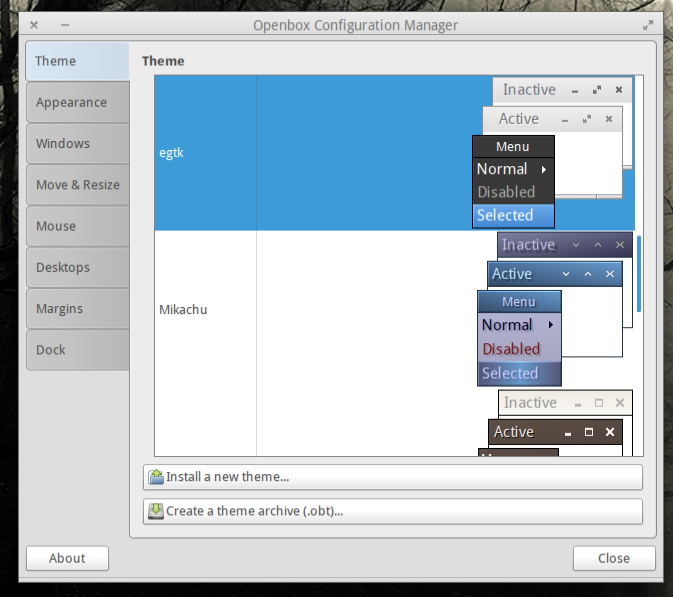The image size is (673, 597).
Task: Select the Mikachu theme name
Action: (x=183, y=309)
